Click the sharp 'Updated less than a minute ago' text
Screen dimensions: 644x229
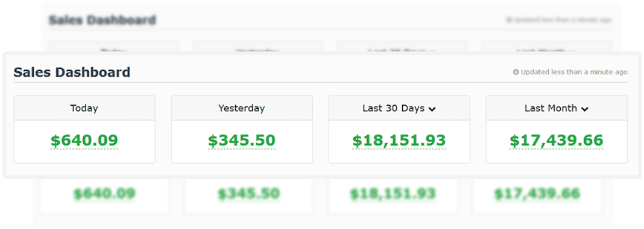click(574, 72)
